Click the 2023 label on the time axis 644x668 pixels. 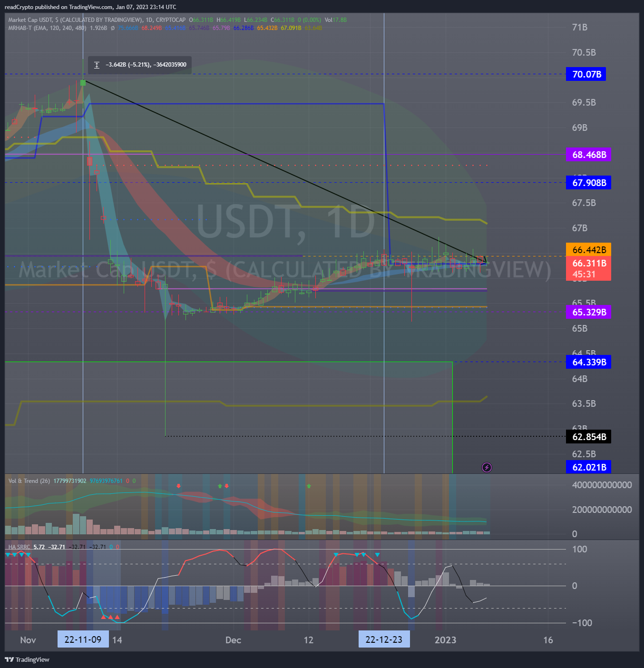446,640
